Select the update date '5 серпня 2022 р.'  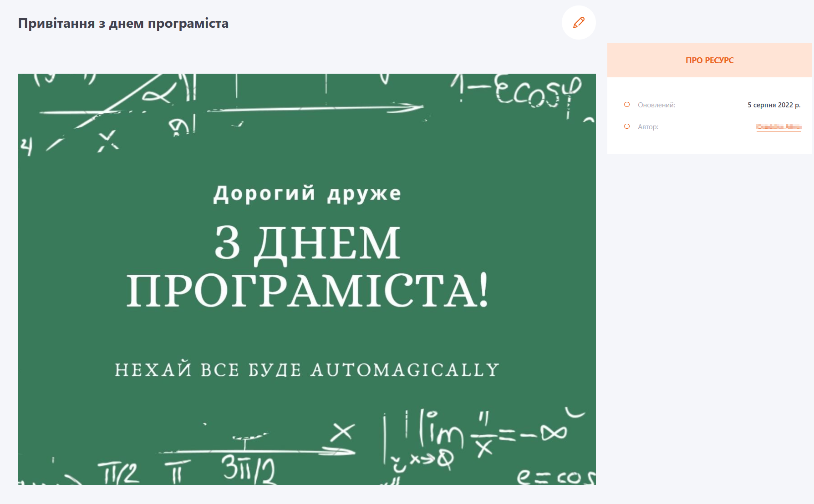coord(774,105)
